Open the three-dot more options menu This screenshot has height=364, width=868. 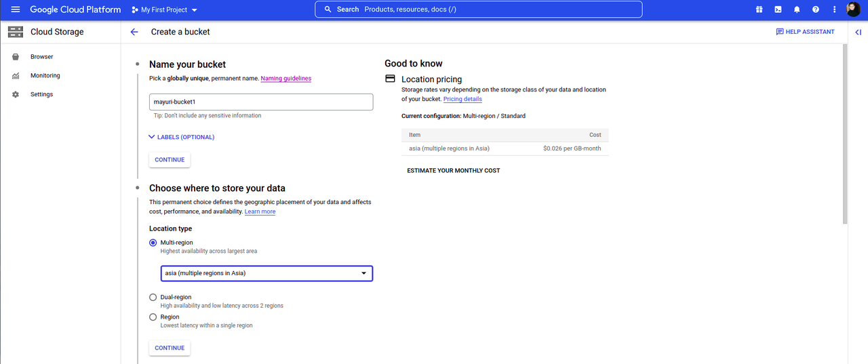(835, 9)
